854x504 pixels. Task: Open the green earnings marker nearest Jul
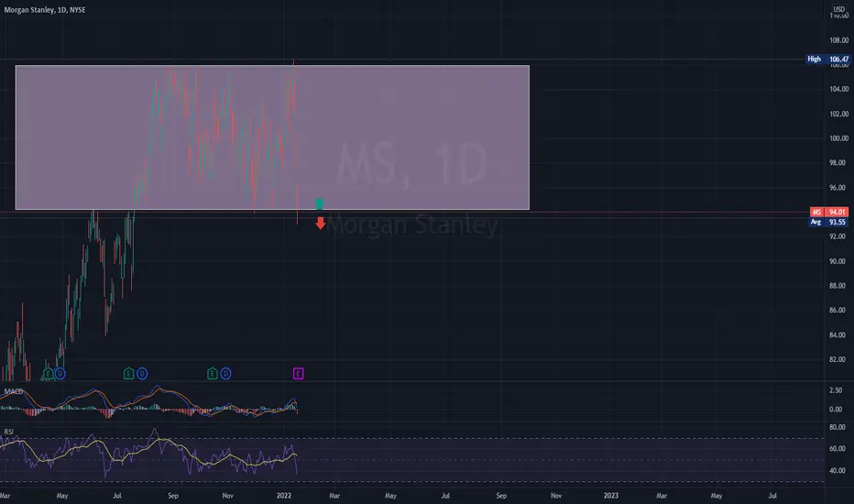[x=128, y=373]
